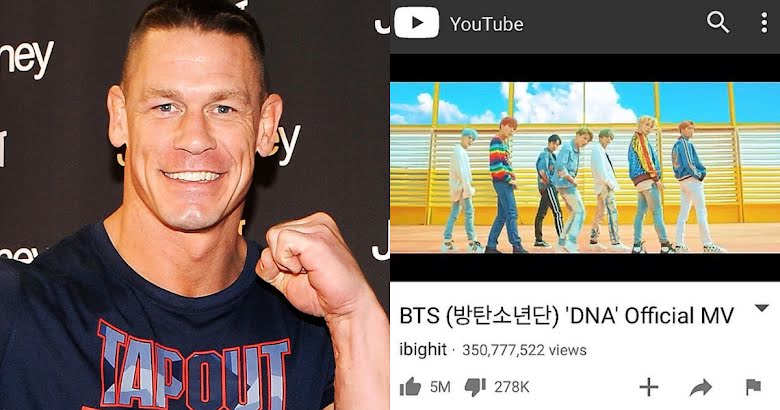Tap the YouTube play logo icon
The image size is (780, 410).
click(x=416, y=22)
